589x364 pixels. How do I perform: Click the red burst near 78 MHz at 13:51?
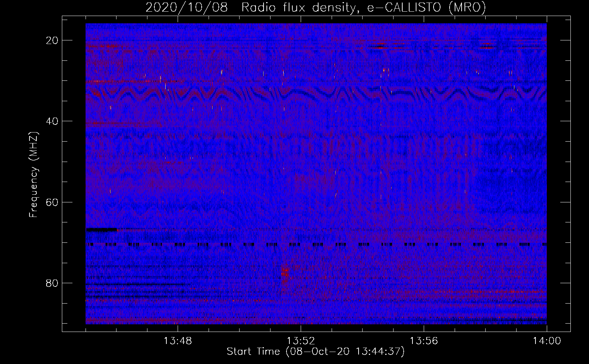pos(285,273)
